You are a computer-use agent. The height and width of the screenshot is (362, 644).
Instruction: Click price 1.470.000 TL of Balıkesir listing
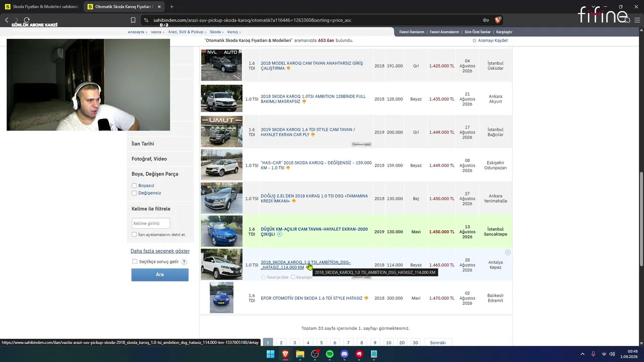tap(442, 298)
